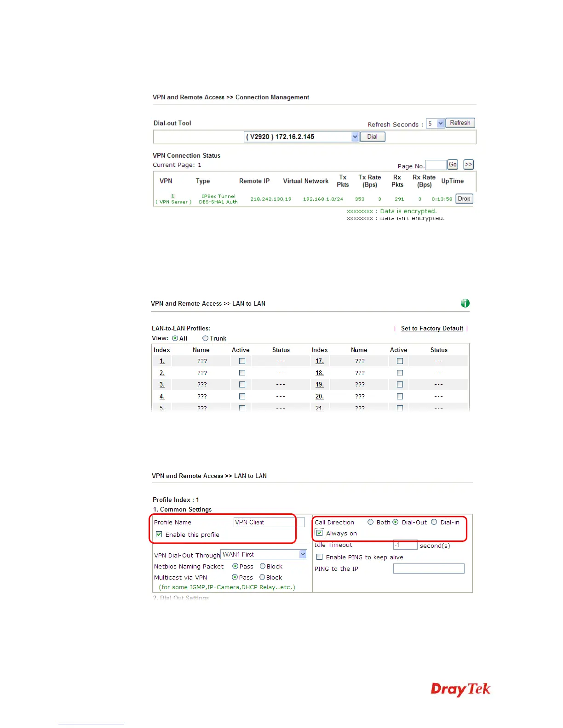Open the VPN Dial-Out Through WAN1 First dropdown

click(x=264, y=554)
